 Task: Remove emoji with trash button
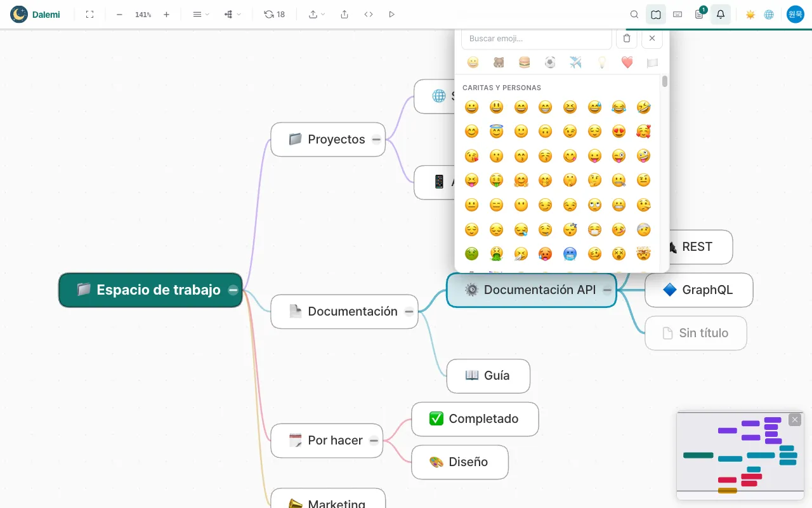[x=627, y=39]
